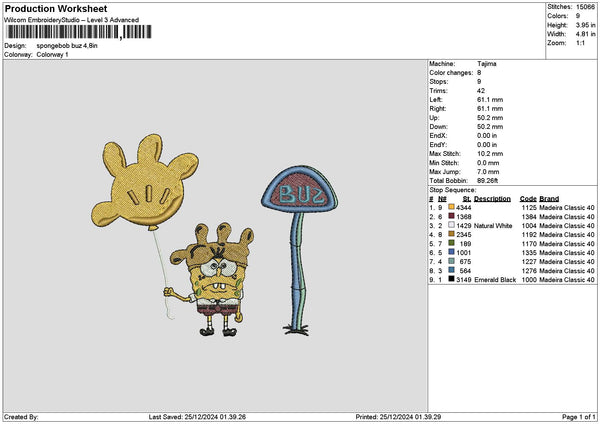Click the Stitches value "15066"
This screenshot has width=600, height=424.
point(585,7)
